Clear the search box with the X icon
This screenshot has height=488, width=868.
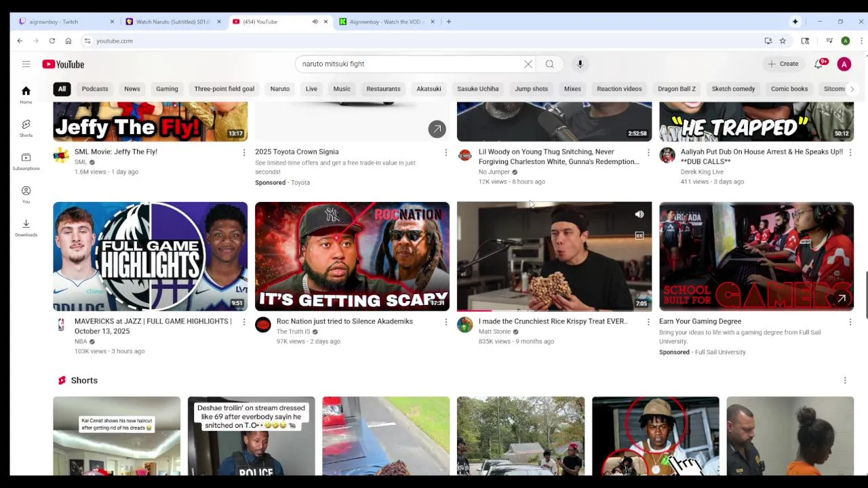pyautogui.click(x=528, y=64)
